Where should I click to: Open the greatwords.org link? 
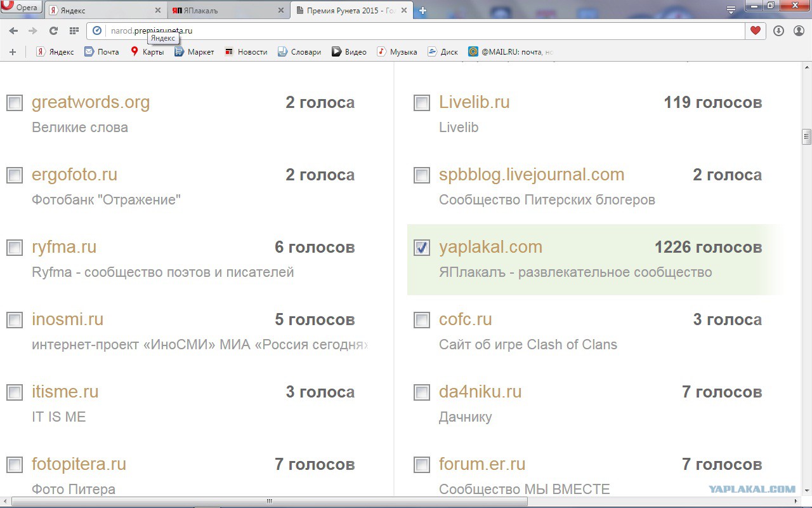click(91, 102)
